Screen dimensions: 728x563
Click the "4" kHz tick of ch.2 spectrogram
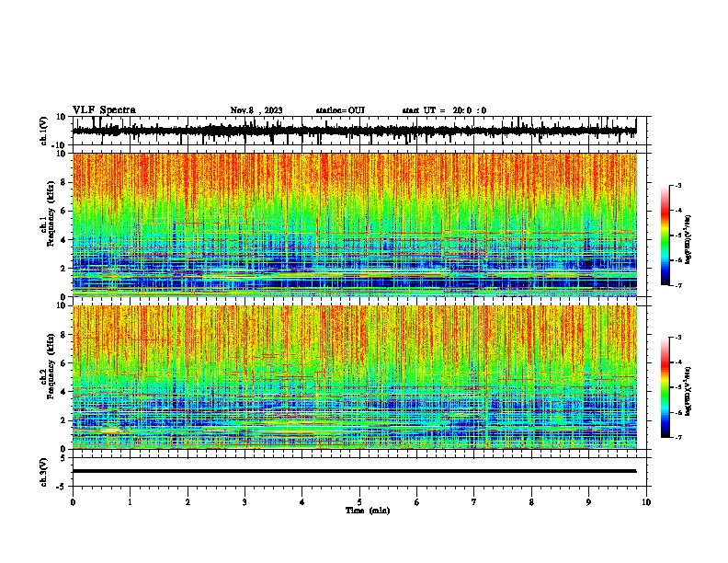pos(64,392)
